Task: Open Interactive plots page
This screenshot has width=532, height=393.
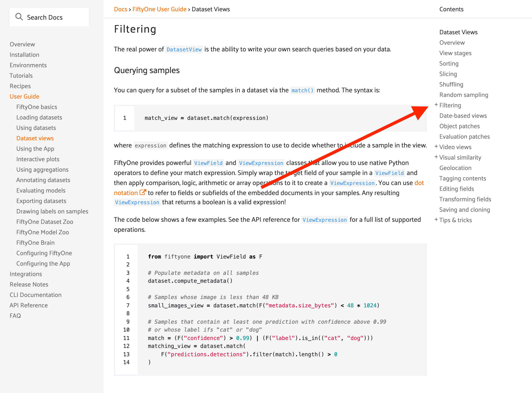Action: pyautogui.click(x=38, y=159)
